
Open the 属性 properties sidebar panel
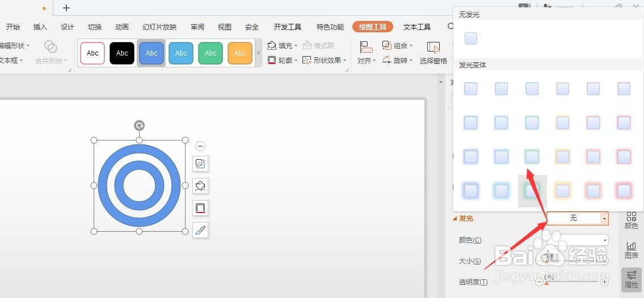(632, 279)
